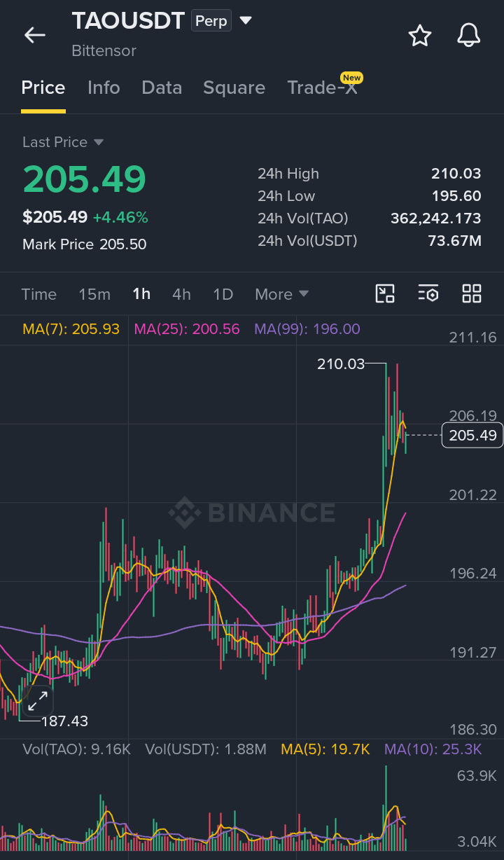Tap the 24h High value 210.03

[x=456, y=174]
